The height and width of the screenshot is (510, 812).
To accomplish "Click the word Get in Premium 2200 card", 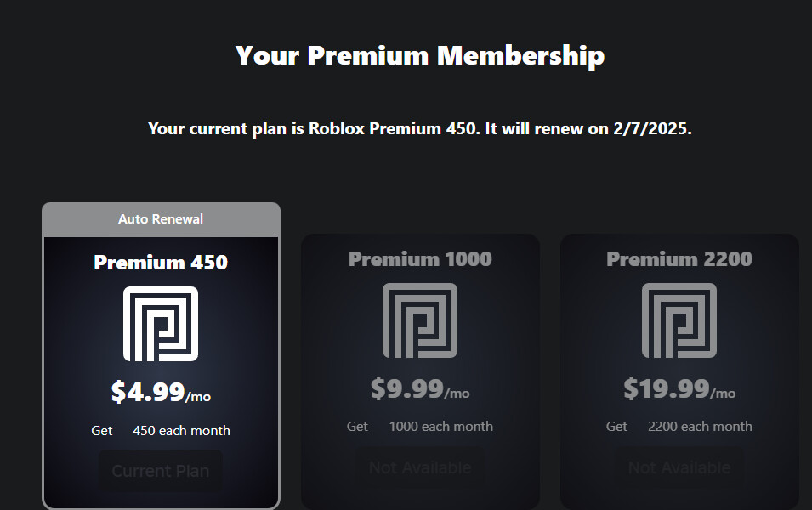I will pos(616,427).
